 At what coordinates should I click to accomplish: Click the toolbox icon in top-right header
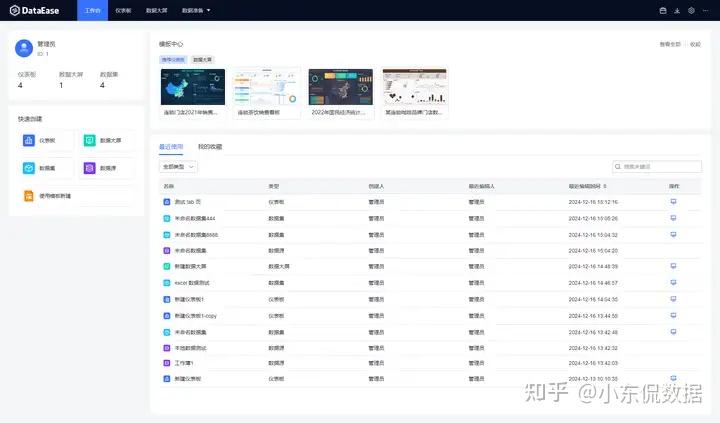click(663, 11)
